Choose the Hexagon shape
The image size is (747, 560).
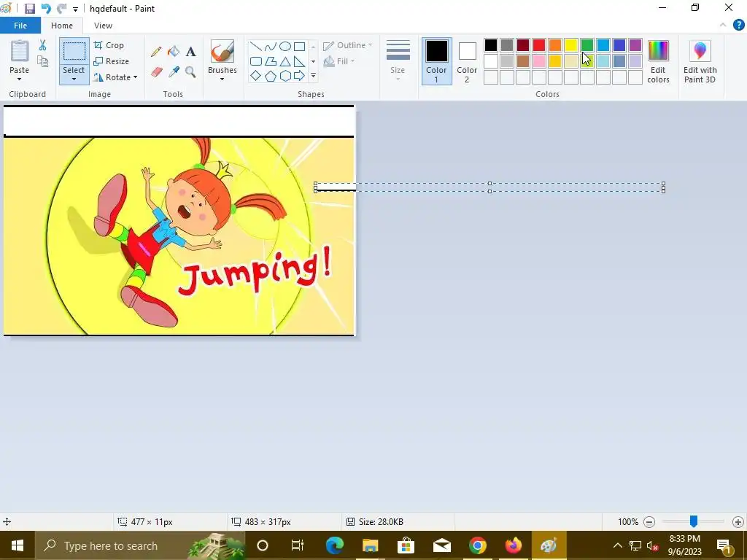point(285,76)
